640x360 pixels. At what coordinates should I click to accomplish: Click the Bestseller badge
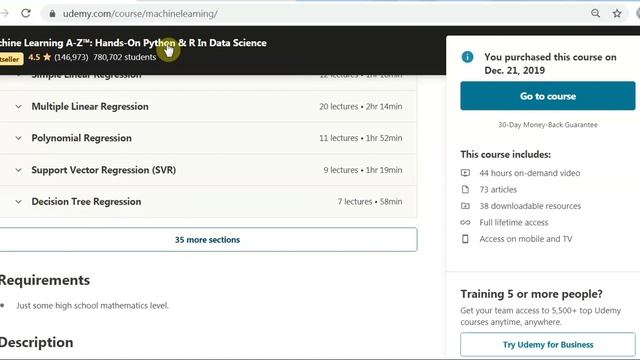[x=11, y=59]
